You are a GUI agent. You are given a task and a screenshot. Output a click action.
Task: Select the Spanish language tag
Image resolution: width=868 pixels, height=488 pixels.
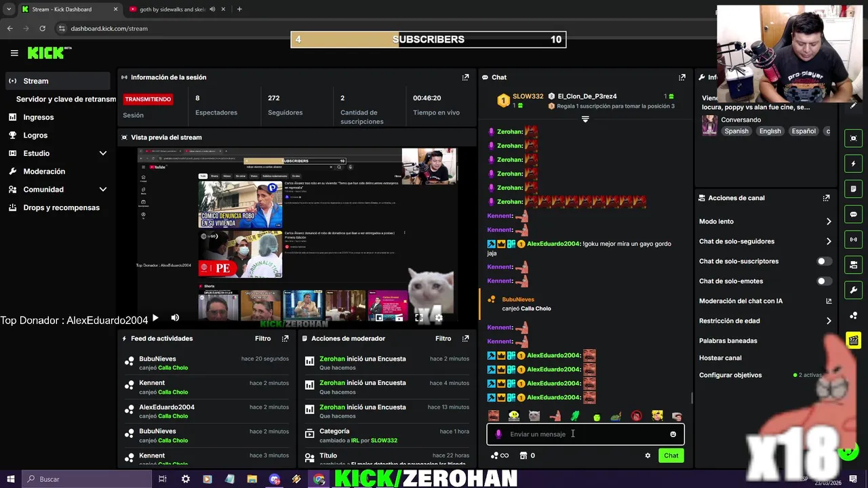tap(736, 131)
